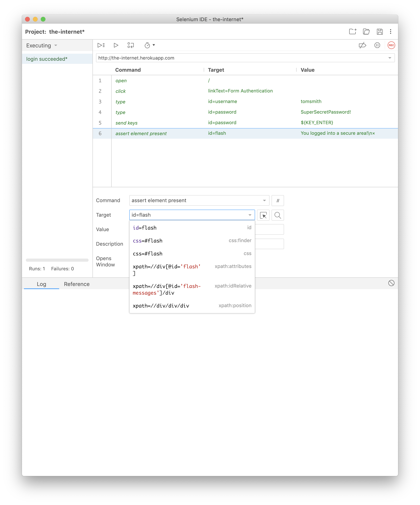420x505 pixels.
Task: Switch to the Reference tab
Action: click(76, 284)
